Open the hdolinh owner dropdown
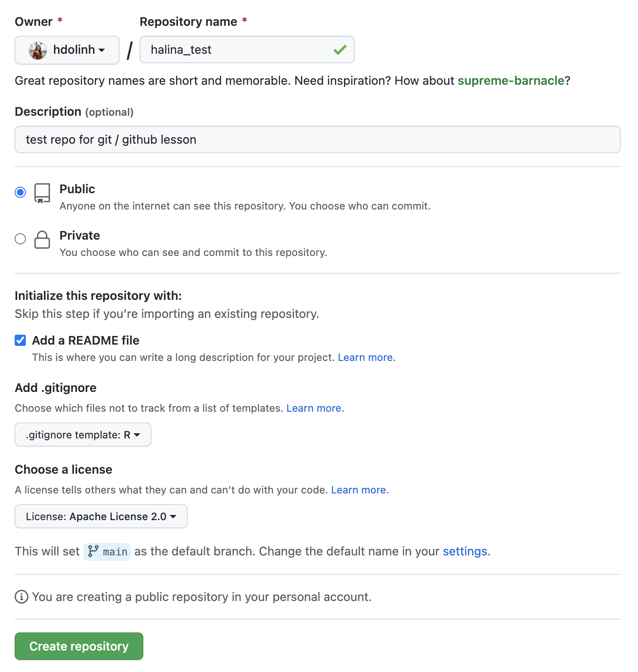The width and height of the screenshot is (638, 672). pos(67,50)
